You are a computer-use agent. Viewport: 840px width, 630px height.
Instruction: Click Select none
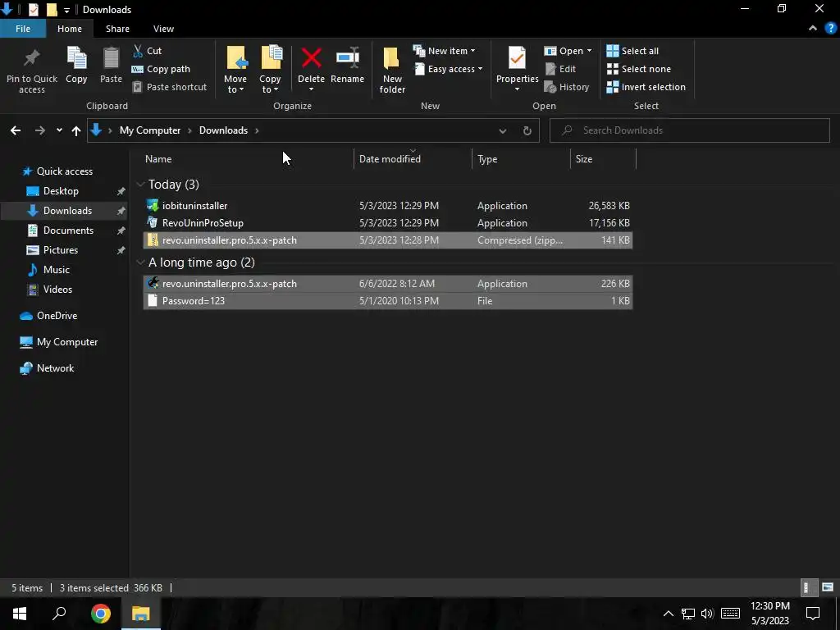tap(638, 69)
